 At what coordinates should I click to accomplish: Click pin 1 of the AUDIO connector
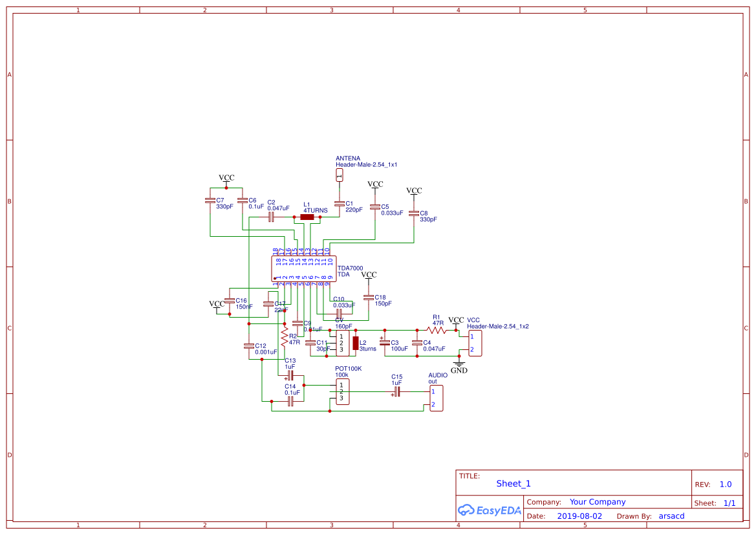433,392
